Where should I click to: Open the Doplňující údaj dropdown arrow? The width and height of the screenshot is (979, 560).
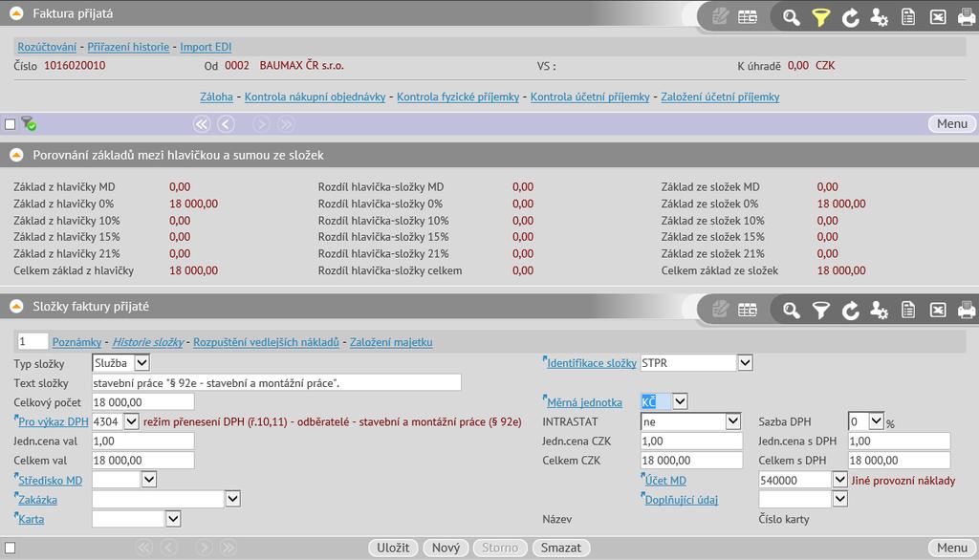point(839,499)
